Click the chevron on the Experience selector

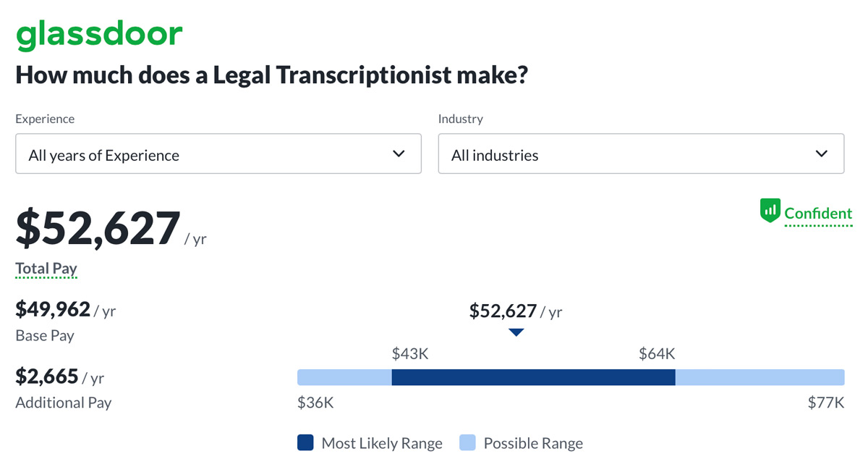(x=399, y=154)
